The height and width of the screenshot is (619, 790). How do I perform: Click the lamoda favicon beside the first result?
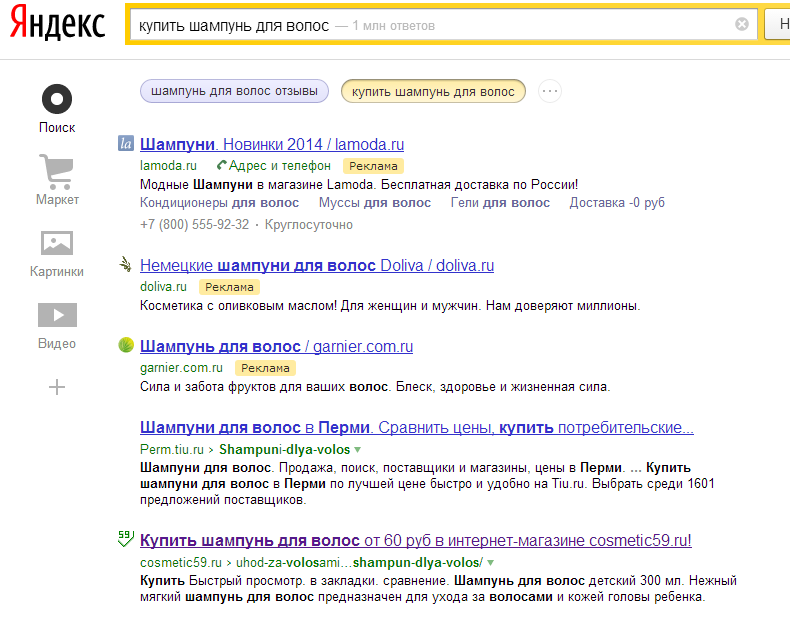pos(126,144)
